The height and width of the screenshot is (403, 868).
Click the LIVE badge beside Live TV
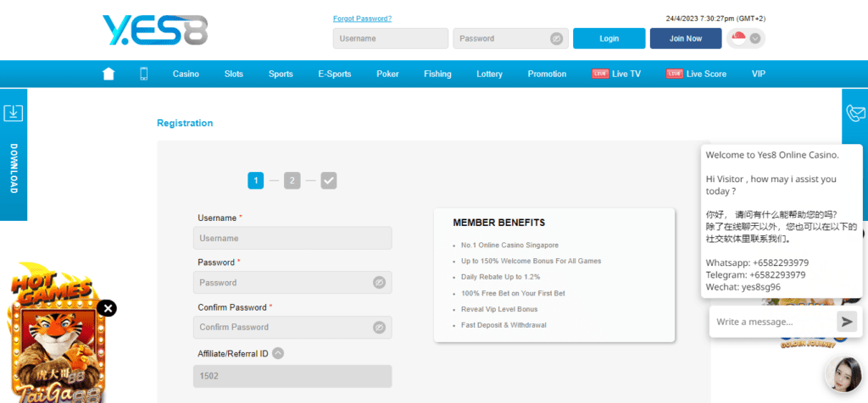(600, 74)
